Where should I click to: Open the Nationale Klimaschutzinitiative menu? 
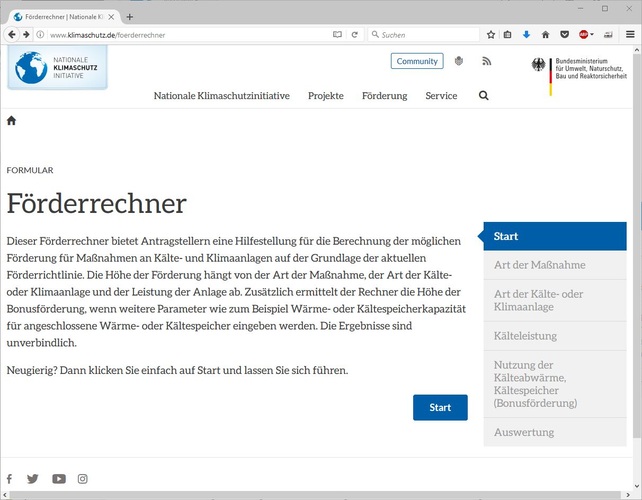(221, 96)
